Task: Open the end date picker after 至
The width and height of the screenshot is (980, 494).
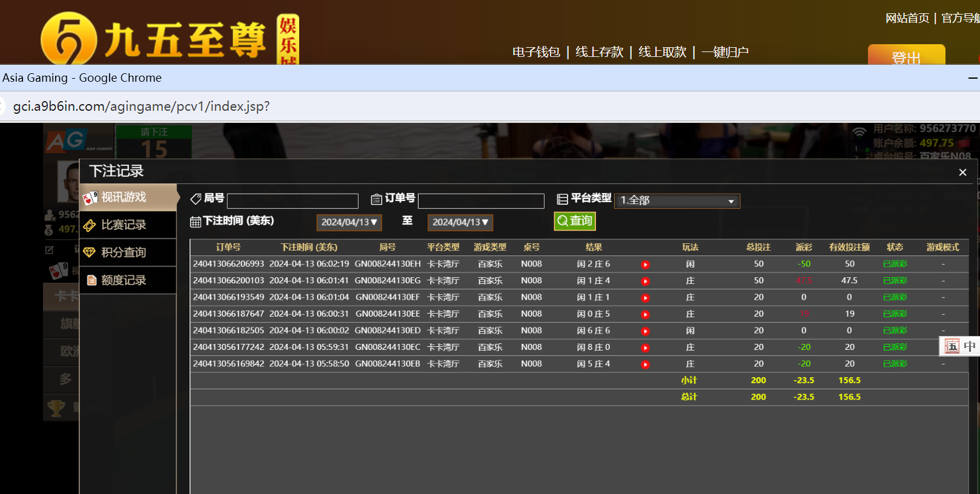Action: [460, 222]
